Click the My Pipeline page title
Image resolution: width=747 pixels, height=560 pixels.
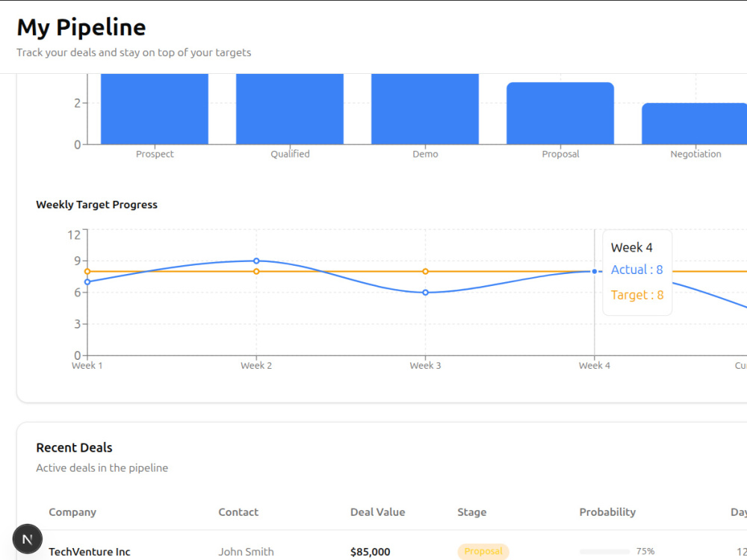point(81,27)
